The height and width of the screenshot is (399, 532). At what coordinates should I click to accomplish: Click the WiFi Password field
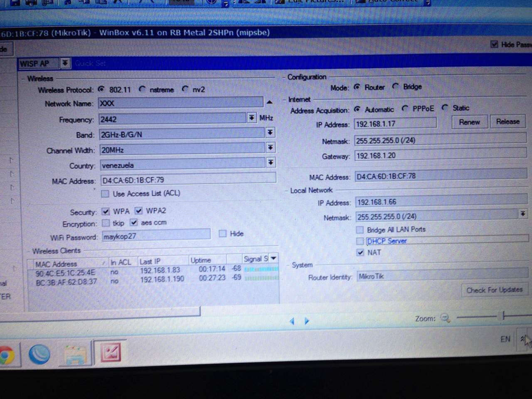coord(156,235)
